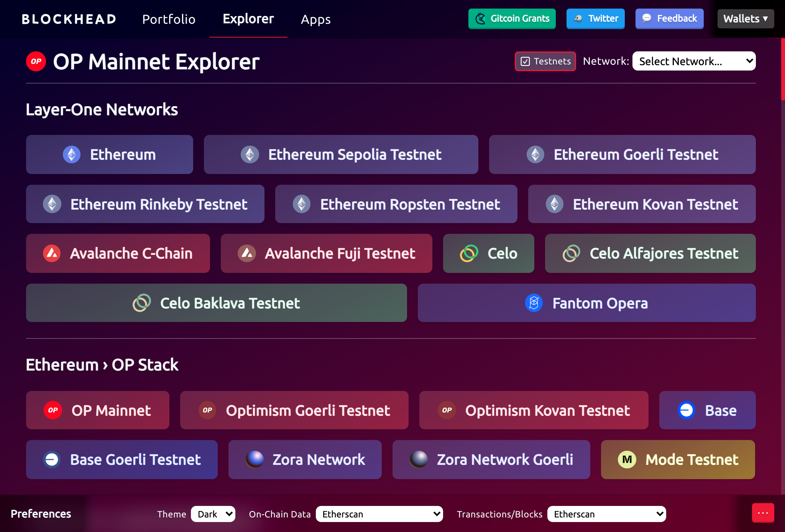Screen dimensions: 785x532
Task: Click the Feedback speech bubble icon
Action: 647,18
